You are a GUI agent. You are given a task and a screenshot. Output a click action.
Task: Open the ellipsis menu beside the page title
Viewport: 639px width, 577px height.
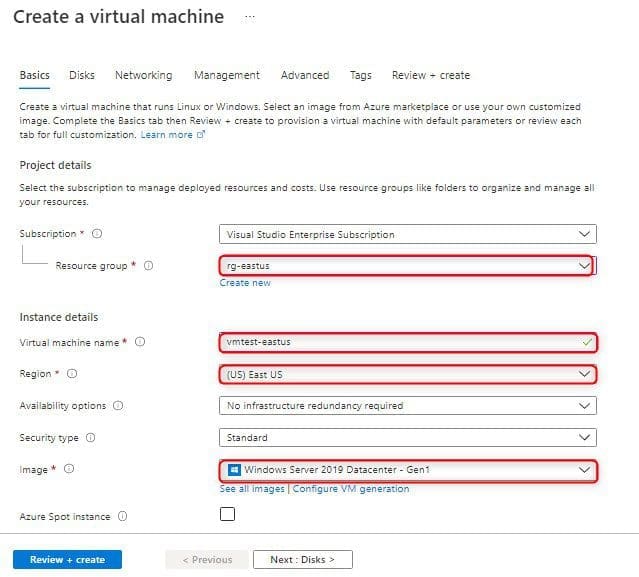pyautogui.click(x=250, y=17)
